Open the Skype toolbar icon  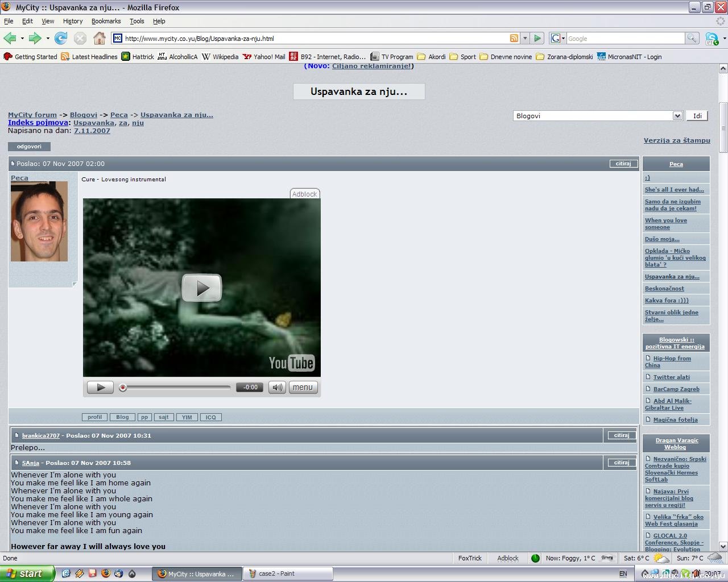pos(712,38)
